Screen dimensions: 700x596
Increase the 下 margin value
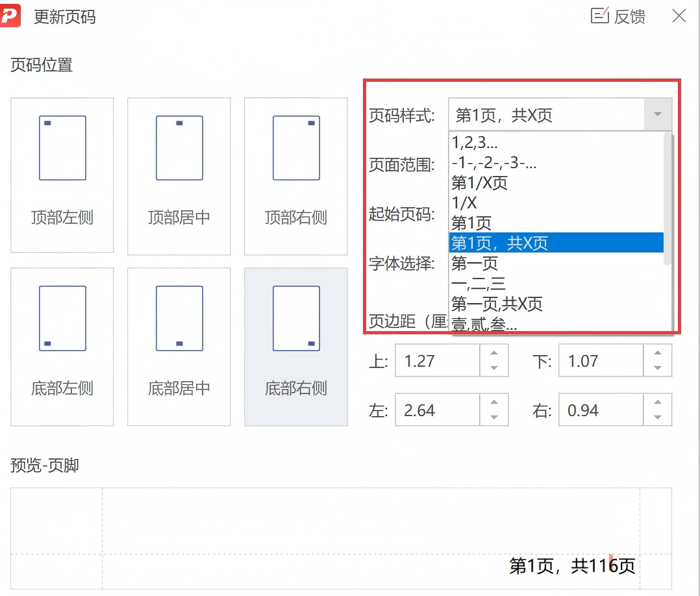coord(658,353)
